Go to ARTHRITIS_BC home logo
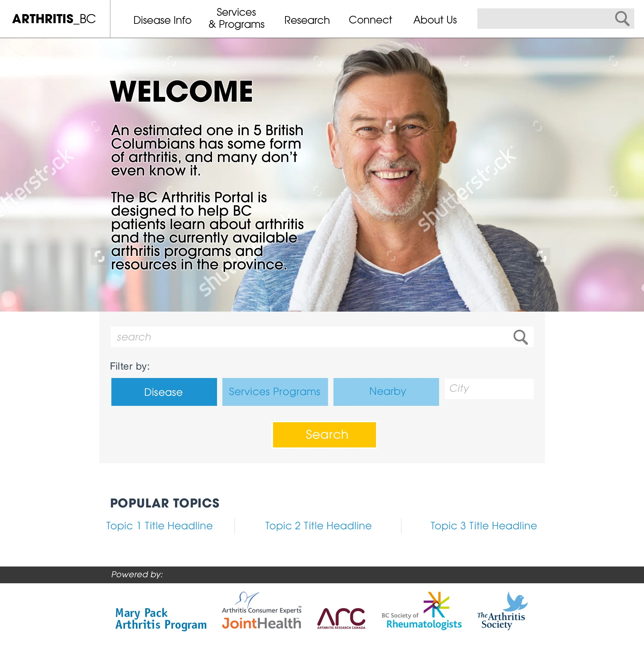The height and width of the screenshot is (647, 644). pyautogui.click(x=54, y=19)
